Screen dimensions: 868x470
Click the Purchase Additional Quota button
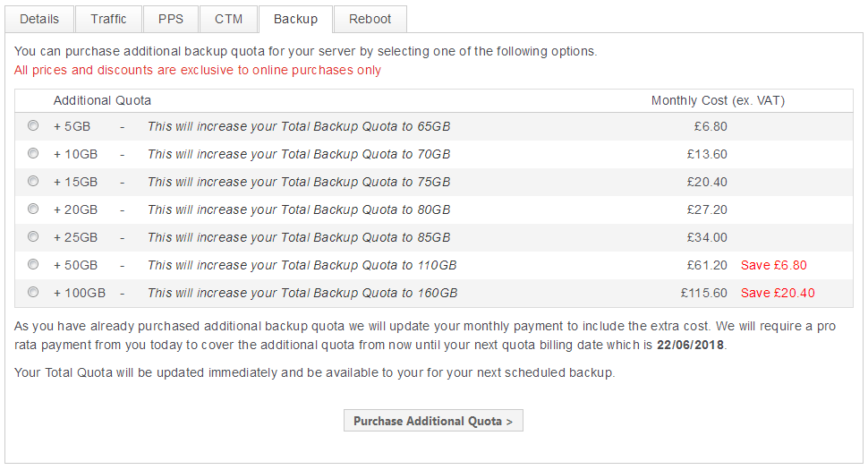pos(433,421)
